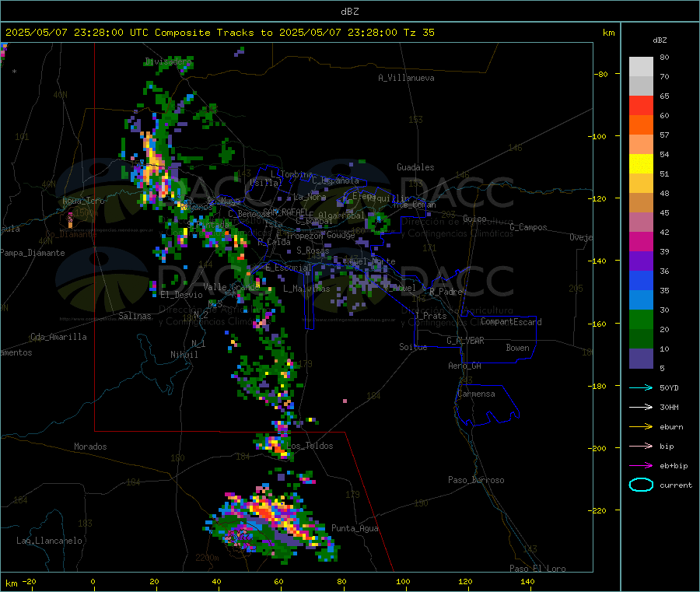Click the 'G_ALVEAR' map label

coord(465,341)
